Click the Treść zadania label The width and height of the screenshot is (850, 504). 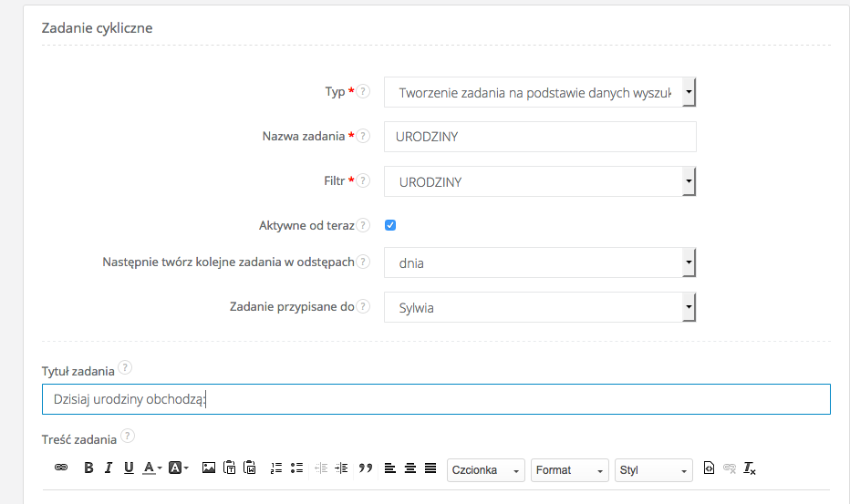[79, 439]
